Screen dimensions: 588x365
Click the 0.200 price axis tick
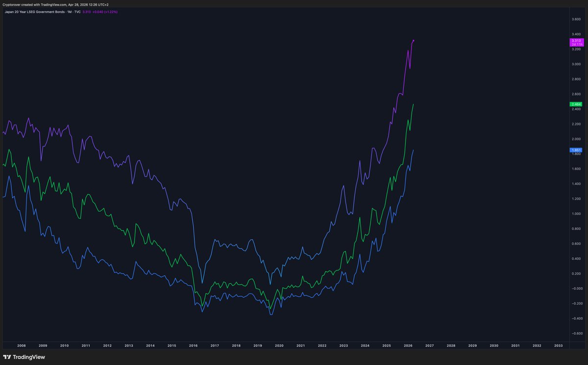click(576, 274)
